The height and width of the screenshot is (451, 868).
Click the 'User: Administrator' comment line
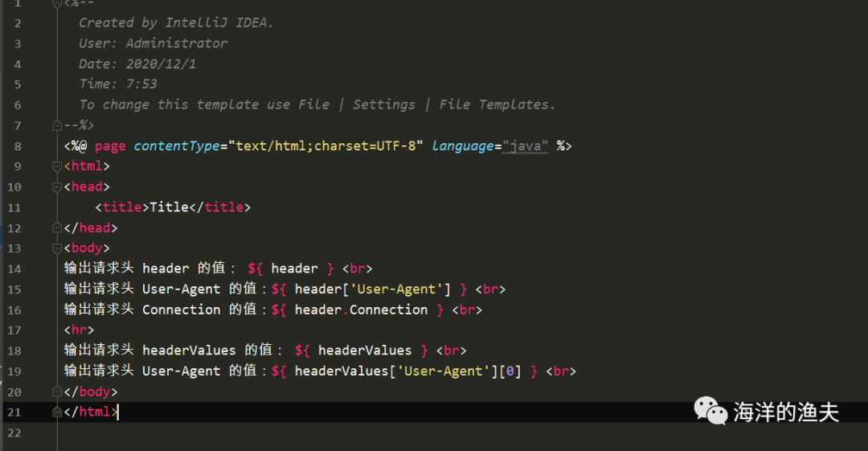(x=154, y=43)
